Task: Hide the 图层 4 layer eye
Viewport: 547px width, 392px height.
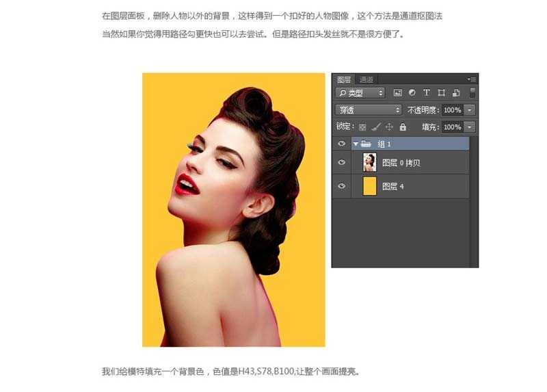Action: 342,186
